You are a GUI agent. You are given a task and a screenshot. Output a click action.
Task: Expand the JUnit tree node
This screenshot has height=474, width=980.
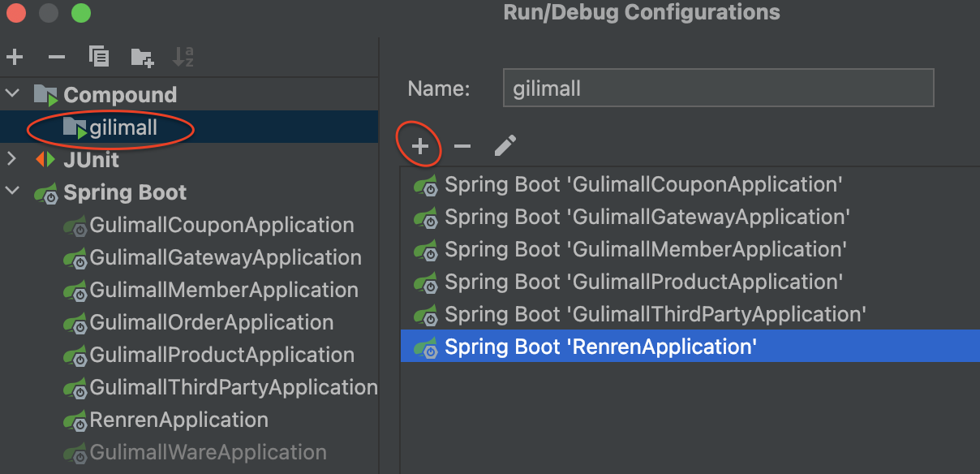click(13, 159)
